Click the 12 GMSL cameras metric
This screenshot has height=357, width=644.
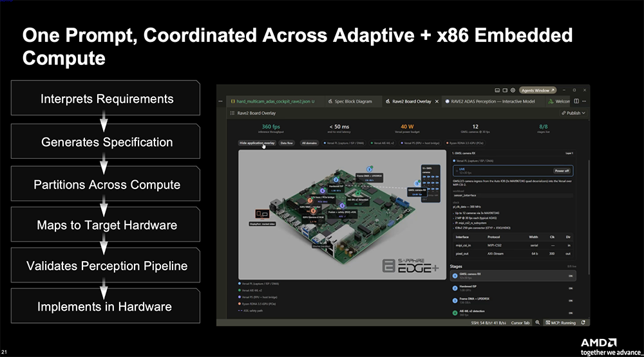475,129
